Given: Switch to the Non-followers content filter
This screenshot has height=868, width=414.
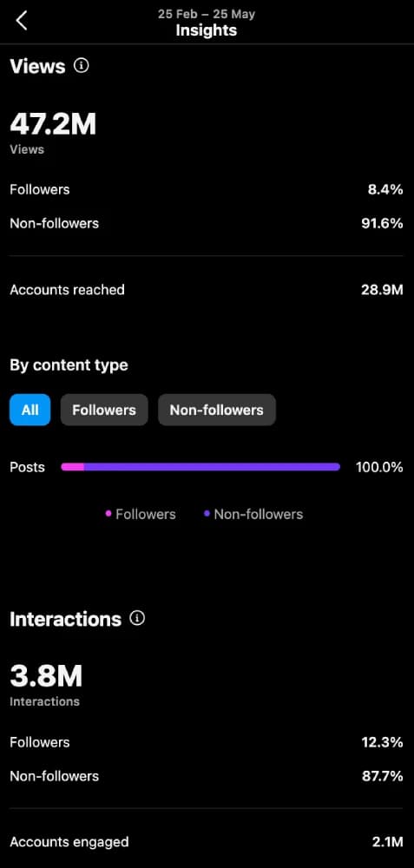Looking at the screenshot, I should coord(216,410).
